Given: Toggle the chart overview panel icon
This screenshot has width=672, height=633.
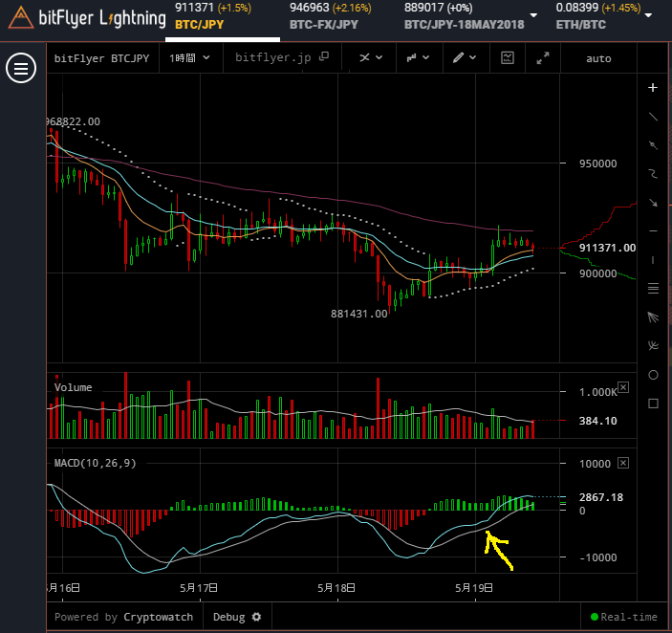Looking at the screenshot, I should 507,58.
